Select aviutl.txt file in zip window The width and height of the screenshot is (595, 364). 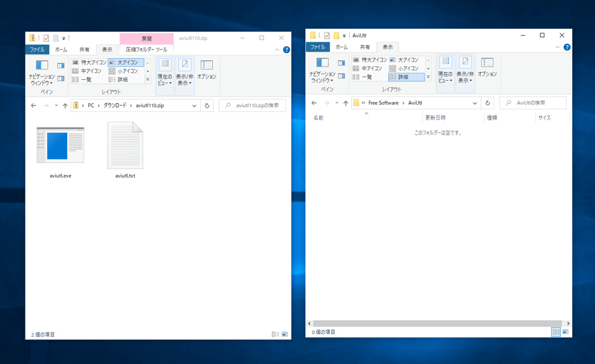125,150
